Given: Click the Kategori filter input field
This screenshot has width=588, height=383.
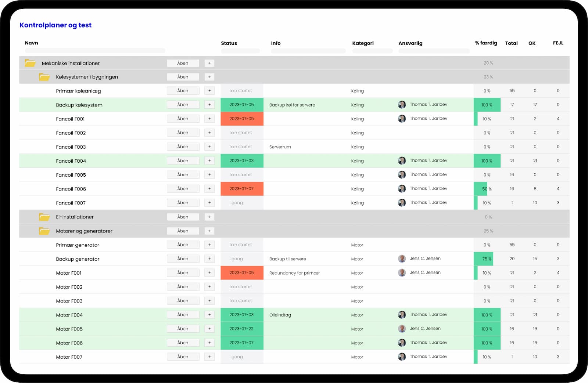Looking at the screenshot, I should (372, 51).
